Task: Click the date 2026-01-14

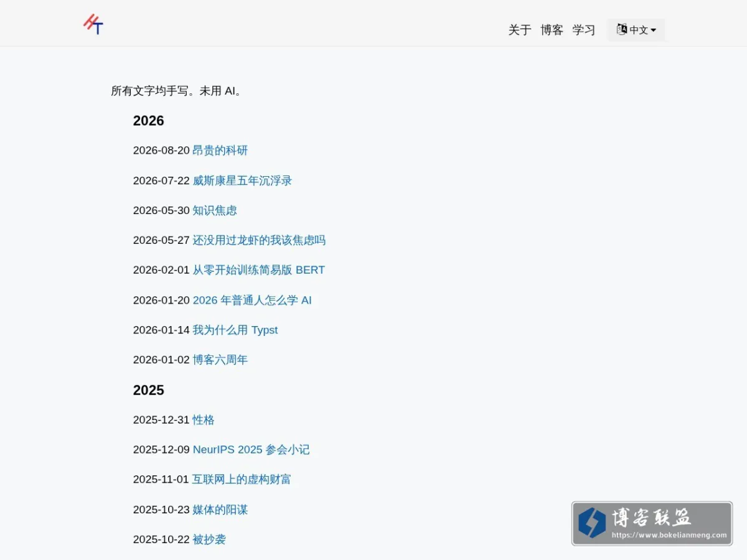Action: click(x=161, y=330)
